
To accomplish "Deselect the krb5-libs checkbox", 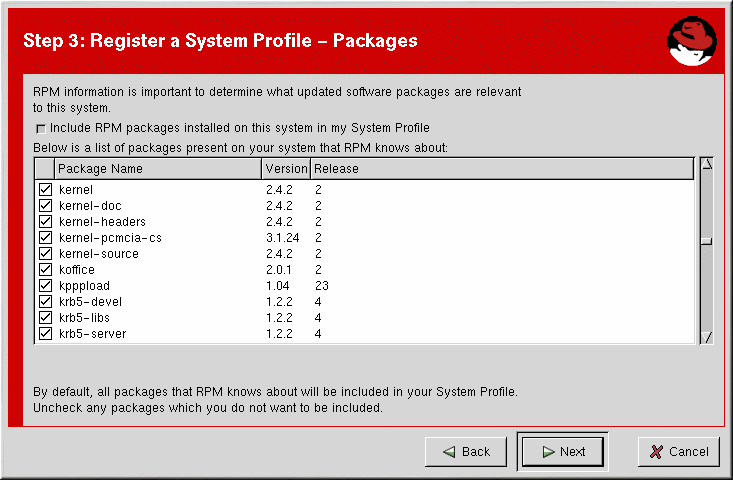I will [45, 317].
